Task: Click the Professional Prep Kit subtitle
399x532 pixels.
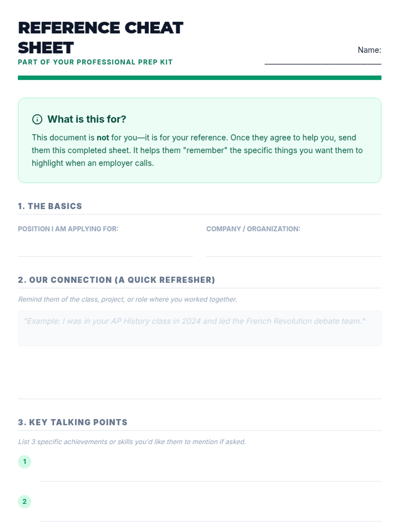Action: 95,62
